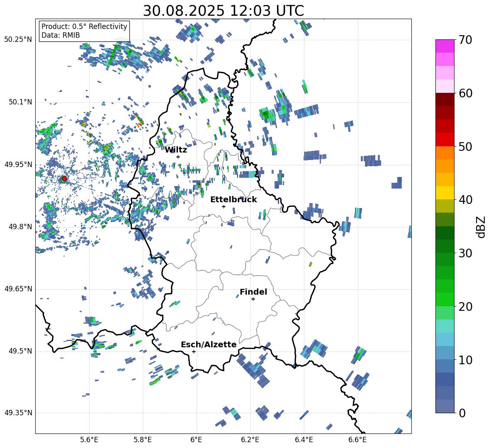Click the Product: 0.5° Reflectivity text
491x448 pixels.
(84, 27)
